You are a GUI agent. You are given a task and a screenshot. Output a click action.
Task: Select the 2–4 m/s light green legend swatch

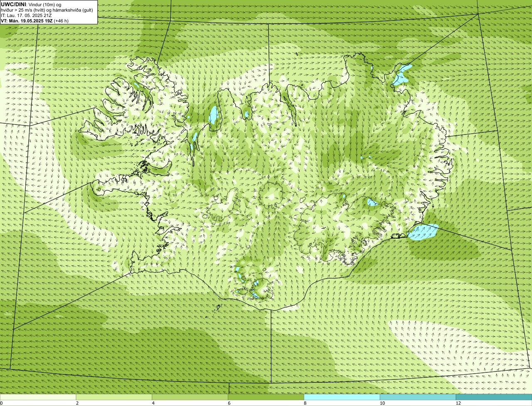coord(114,397)
